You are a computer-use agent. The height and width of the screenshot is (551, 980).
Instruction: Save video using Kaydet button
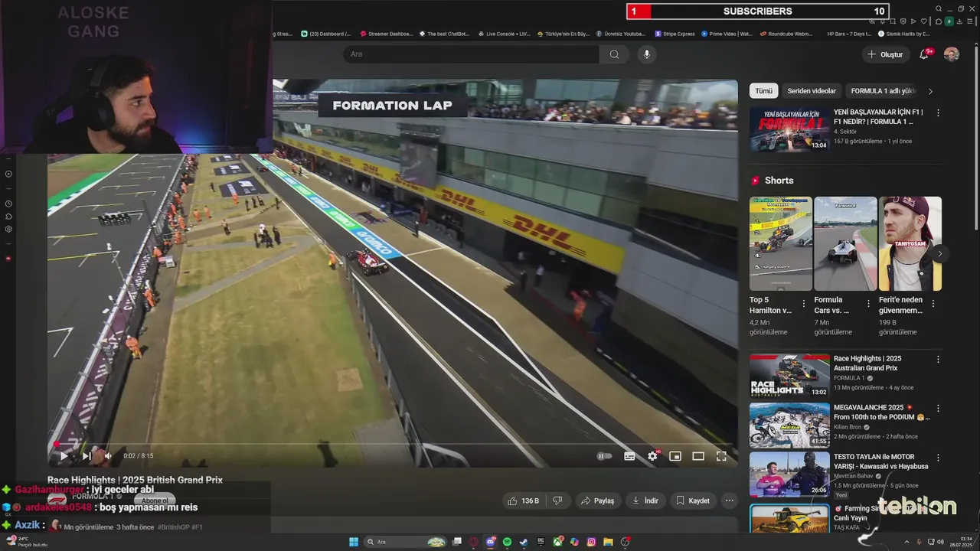click(x=693, y=500)
